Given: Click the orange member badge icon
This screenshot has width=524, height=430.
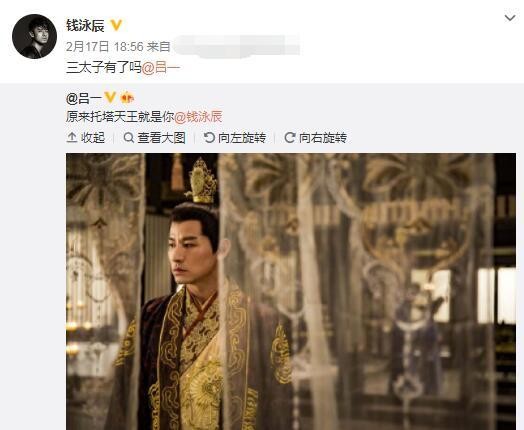Looking at the screenshot, I should [127, 98].
